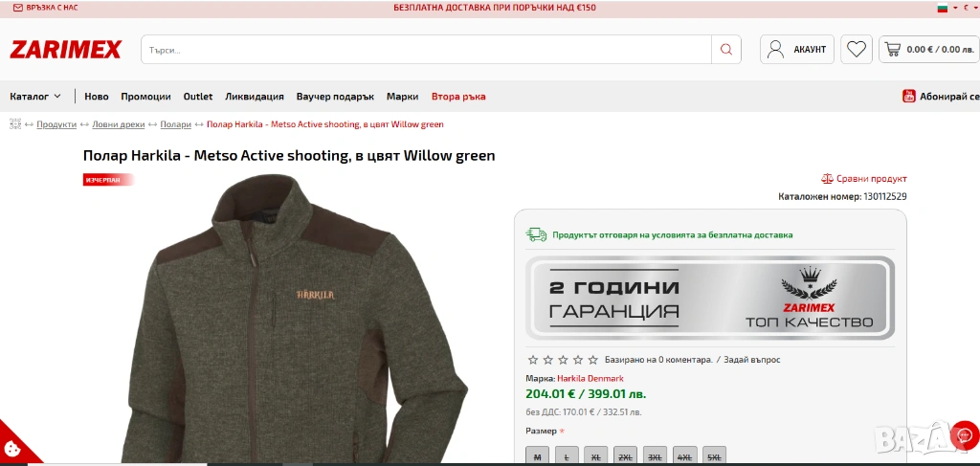Viewport: 980px width, 466px height.
Task: Select size 2XL option
Action: coord(625,456)
